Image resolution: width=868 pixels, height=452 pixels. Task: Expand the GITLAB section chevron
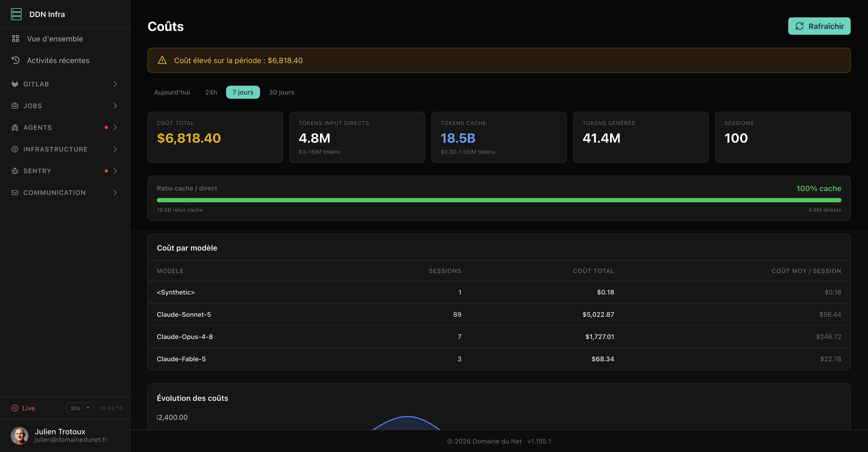115,84
